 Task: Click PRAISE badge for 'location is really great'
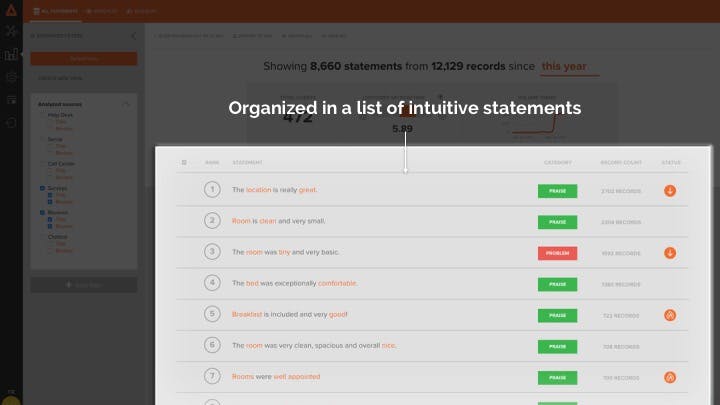pos(557,191)
